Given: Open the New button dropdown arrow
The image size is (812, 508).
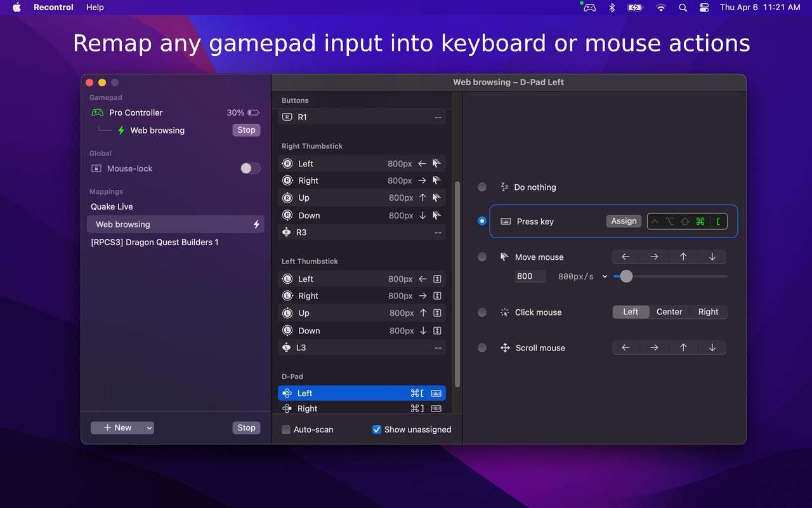Looking at the screenshot, I should click(149, 428).
